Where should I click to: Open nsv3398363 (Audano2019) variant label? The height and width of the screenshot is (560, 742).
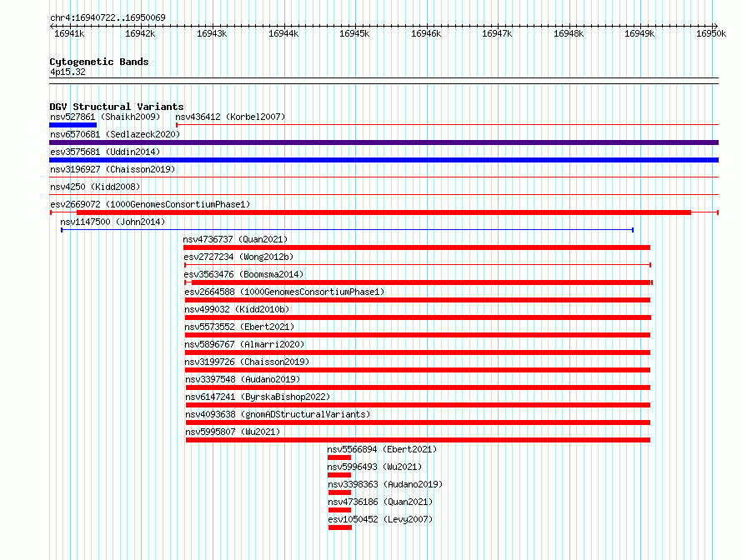[x=385, y=484]
